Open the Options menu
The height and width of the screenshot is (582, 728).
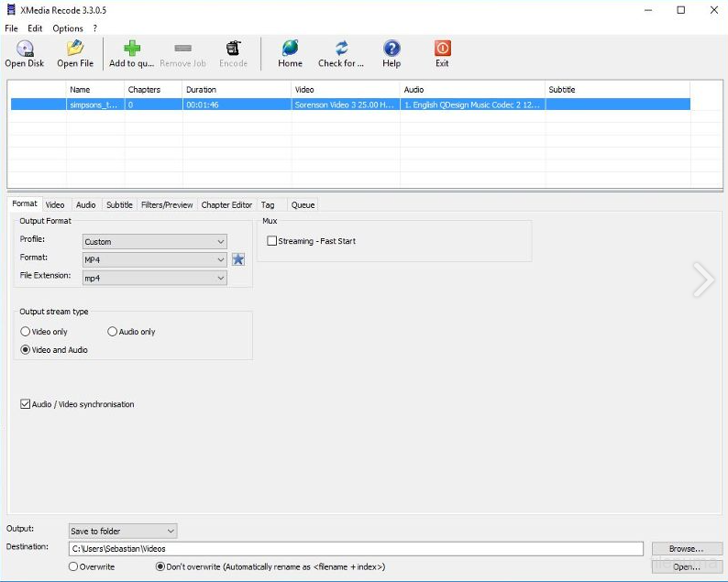pos(68,28)
